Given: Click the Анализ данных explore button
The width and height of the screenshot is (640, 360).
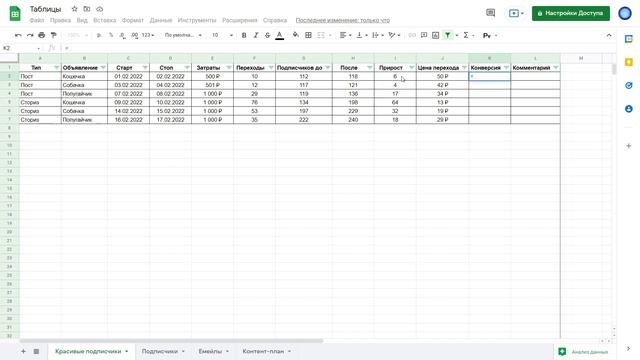Looking at the screenshot, I should [x=583, y=351].
